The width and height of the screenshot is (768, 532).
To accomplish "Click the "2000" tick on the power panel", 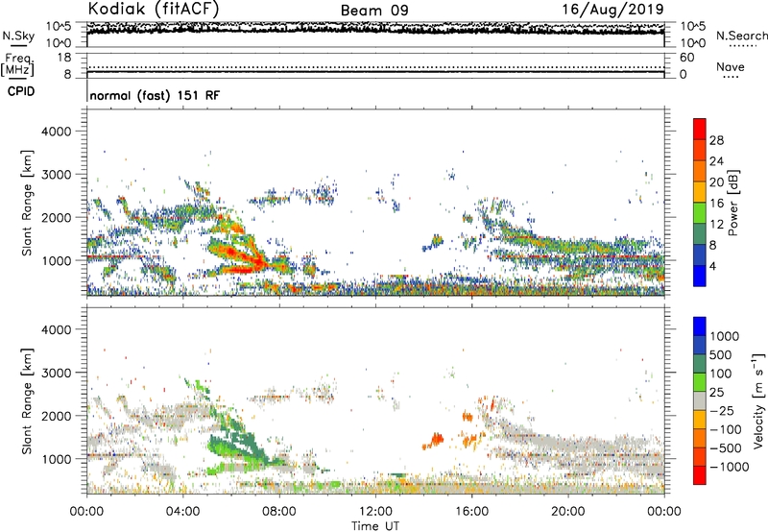I will coord(56,217).
